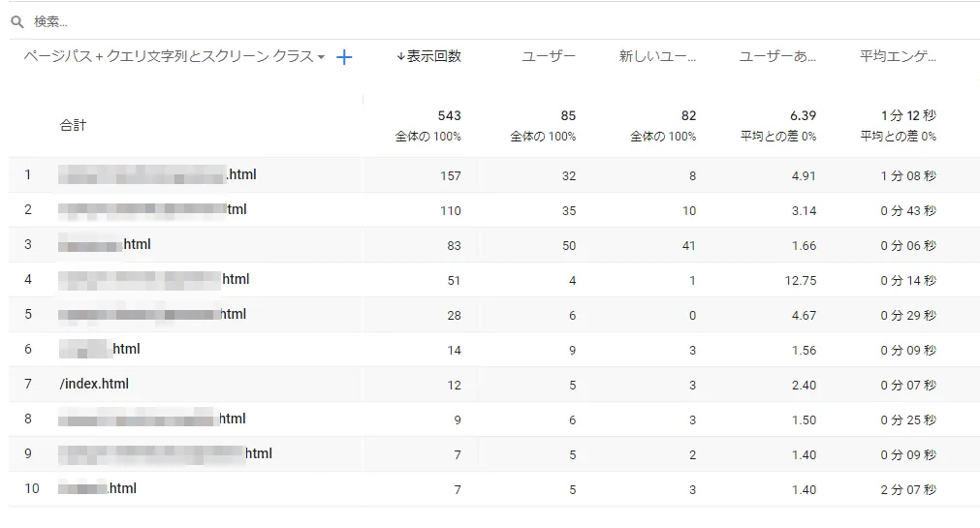Click the magnifier search icon
The height and width of the screenshot is (528, 980).
[17, 21]
